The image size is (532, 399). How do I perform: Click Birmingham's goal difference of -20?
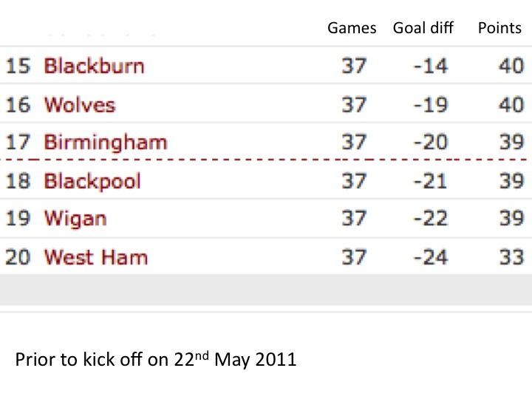[x=430, y=142]
